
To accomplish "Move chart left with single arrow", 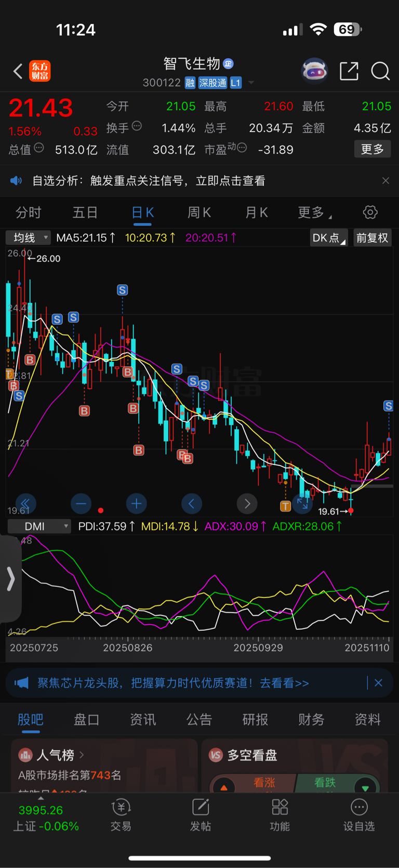I will point(192,503).
